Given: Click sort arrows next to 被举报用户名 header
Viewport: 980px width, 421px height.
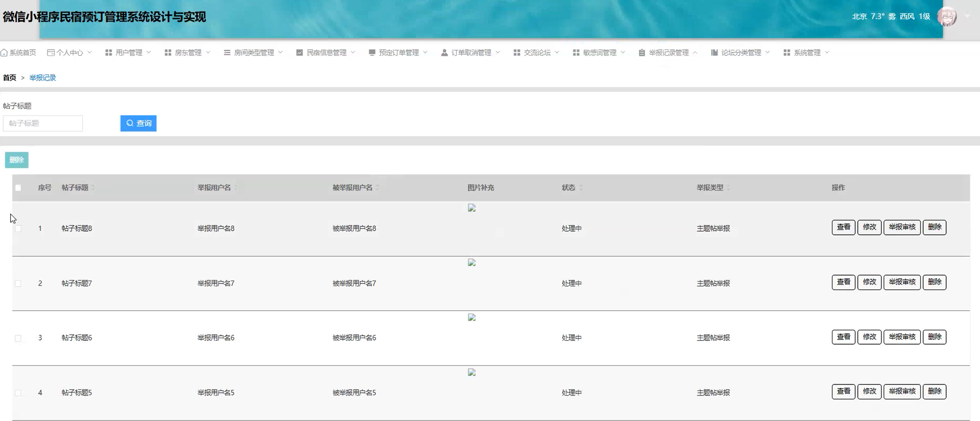Looking at the screenshot, I should [x=378, y=188].
